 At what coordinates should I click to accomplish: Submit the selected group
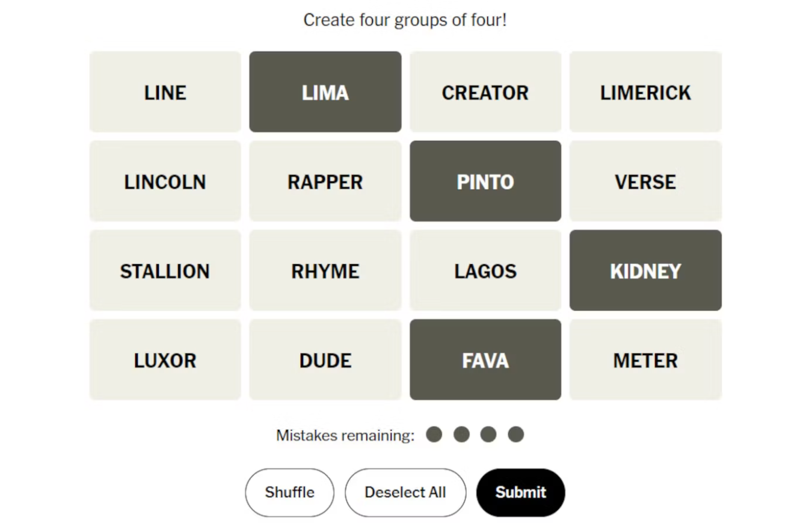click(520, 492)
